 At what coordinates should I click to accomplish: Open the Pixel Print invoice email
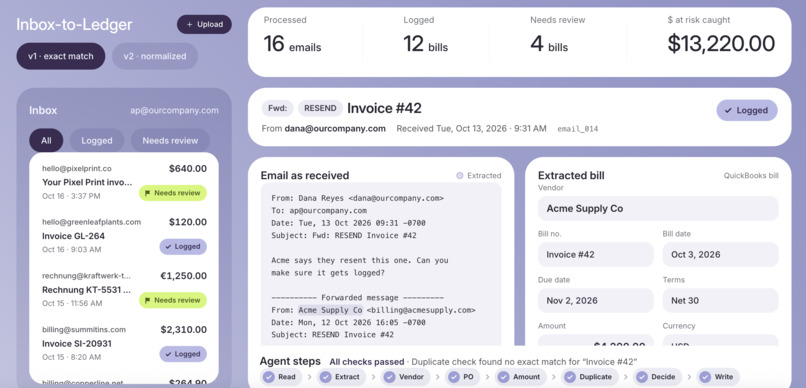pyautogui.click(x=124, y=182)
